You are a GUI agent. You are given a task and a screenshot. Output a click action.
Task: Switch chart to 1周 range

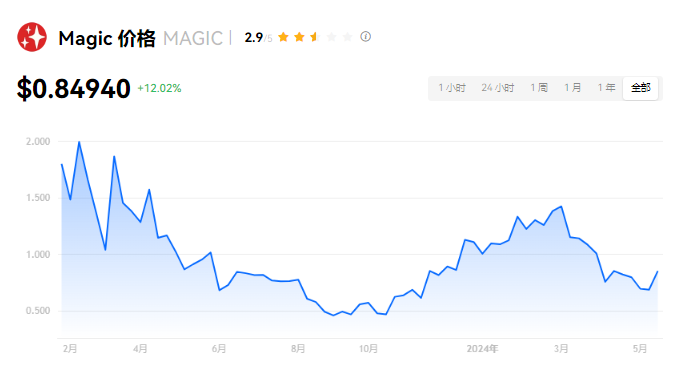pos(539,88)
